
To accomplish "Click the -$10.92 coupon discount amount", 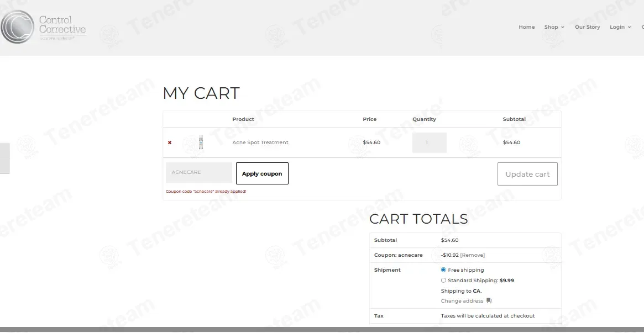I will [x=450, y=255].
